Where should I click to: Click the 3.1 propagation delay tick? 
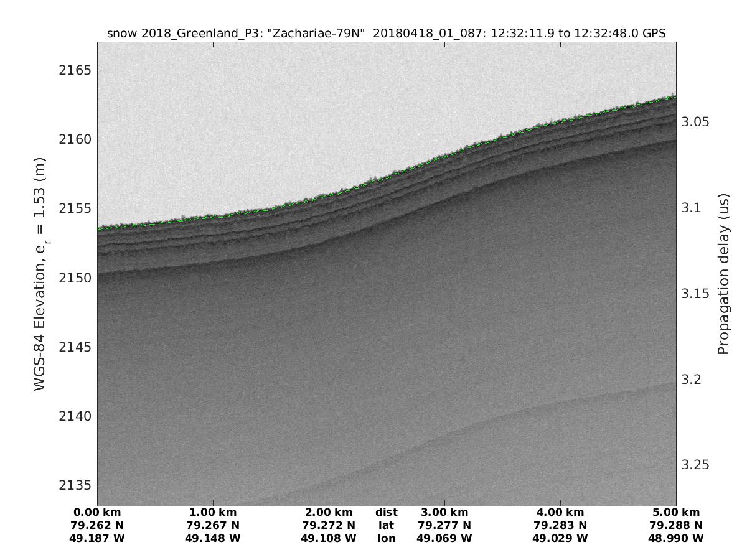(692, 208)
